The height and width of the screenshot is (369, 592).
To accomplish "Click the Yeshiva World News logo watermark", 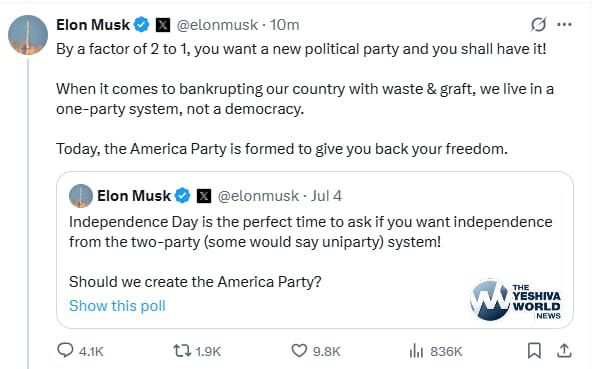I will click(515, 300).
